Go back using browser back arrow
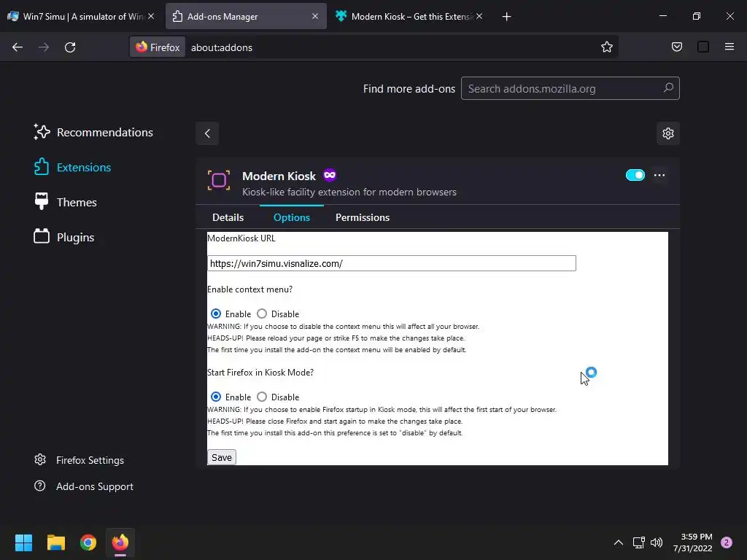This screenshot has height=560, width=747. [18, 47]
